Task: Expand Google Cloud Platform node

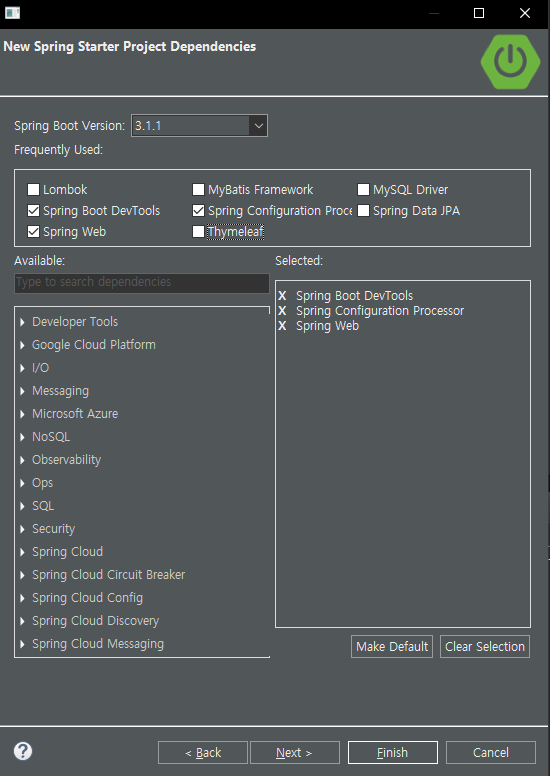Action: click(22, 345)
